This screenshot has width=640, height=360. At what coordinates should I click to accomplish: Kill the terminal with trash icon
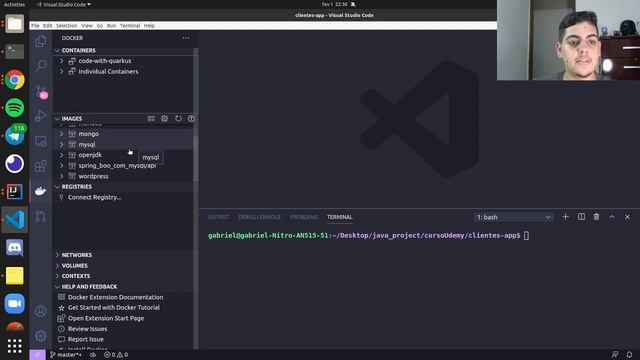click(x=596, y=217)
